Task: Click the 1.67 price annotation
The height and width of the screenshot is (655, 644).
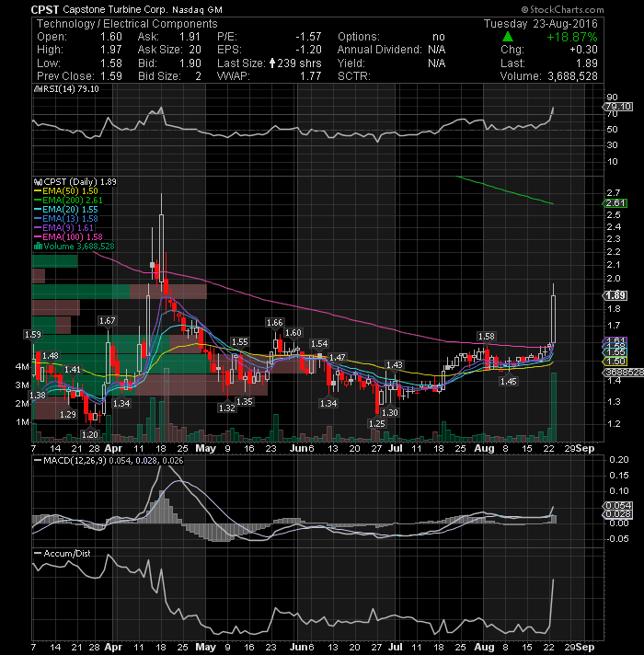Action: [107, 321]
